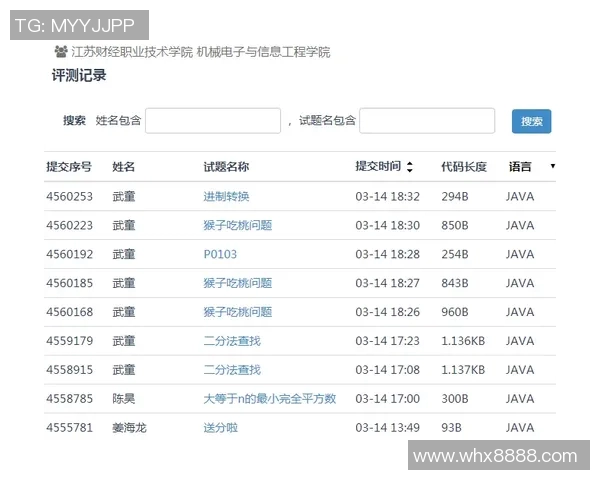Click the name 陈昊 in the table
This screenshot has height=480, width=600.
click(123, 398)
